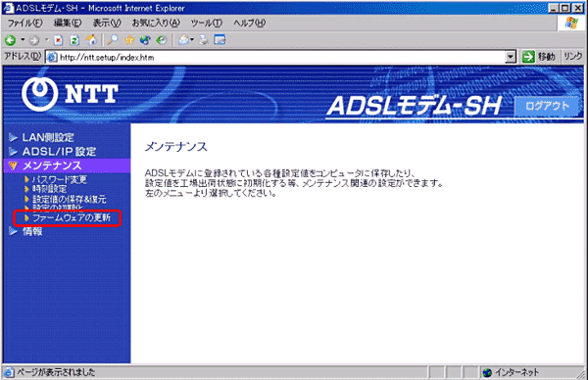Open the 編集(E) menu
The width and height of the screenshot is (588, 380).
(68, 23)
